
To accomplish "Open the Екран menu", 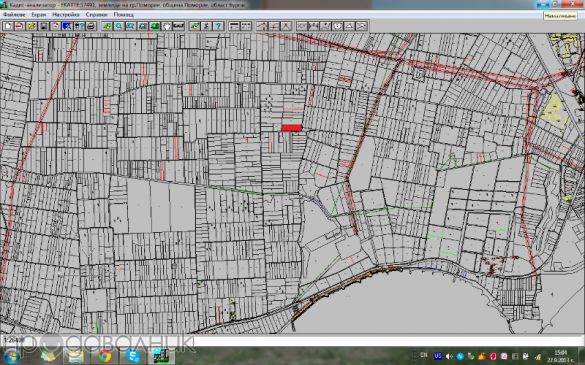I will pyautogui.click(x=38, y=15).
